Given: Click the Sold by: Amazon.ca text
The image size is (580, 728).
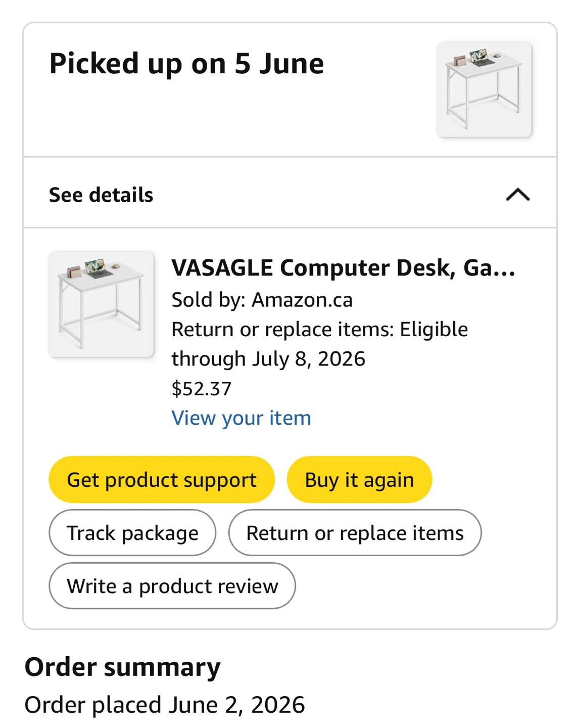Looking at the screenshot, I should point(262,300).
